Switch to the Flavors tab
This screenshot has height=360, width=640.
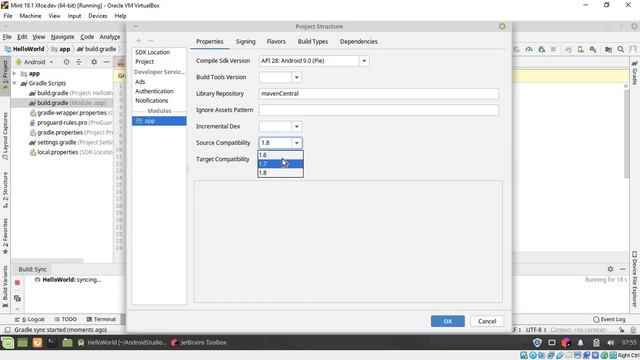[x=276, y=42]
